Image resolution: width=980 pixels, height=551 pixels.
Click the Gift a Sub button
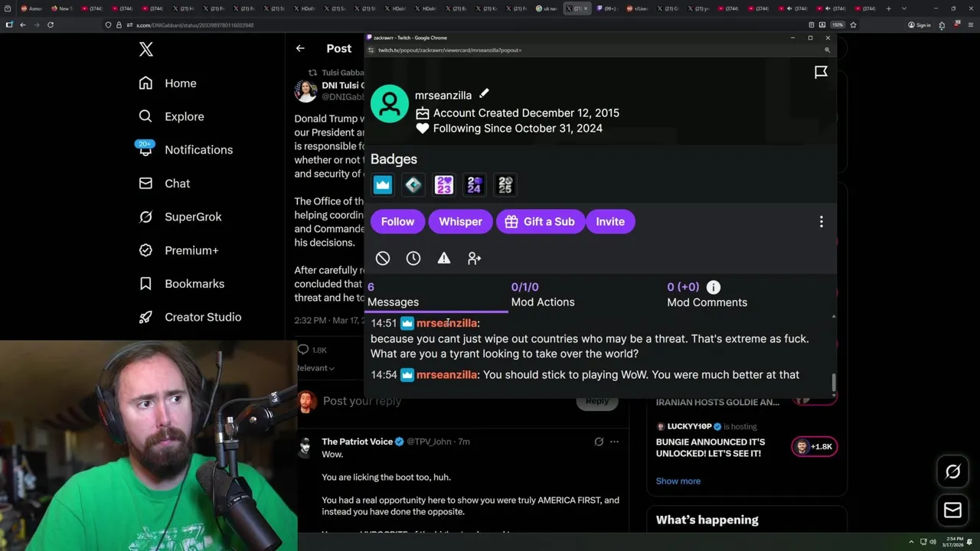(x=541, y=222)
